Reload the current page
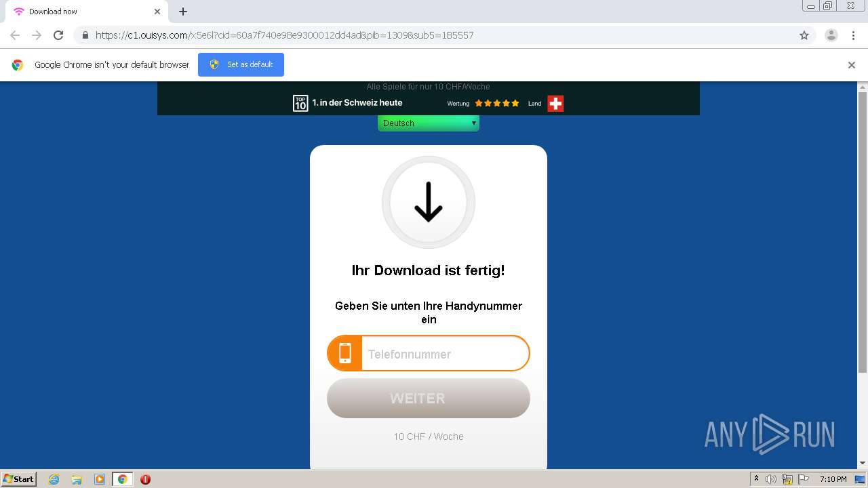 (x=58, y=35)
